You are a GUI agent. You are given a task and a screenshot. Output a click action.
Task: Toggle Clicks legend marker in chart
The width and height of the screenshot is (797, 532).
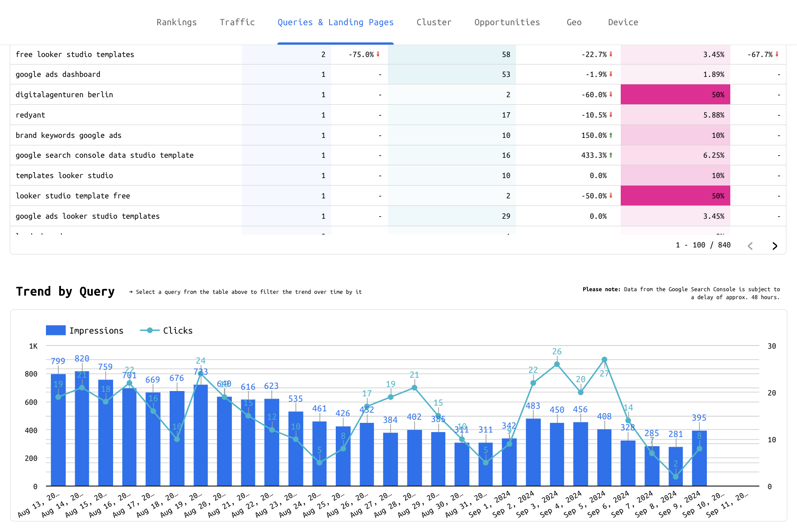150,330
